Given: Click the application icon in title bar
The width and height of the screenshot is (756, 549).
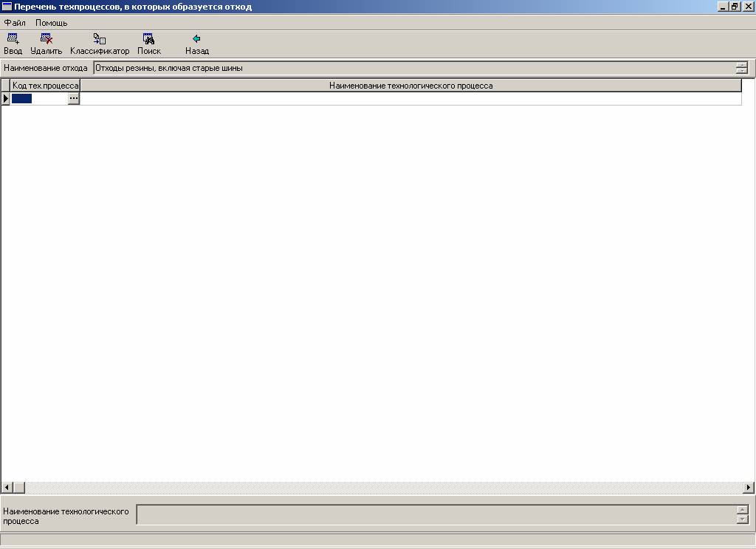Looking at the screenshot, I should [7, 7].
